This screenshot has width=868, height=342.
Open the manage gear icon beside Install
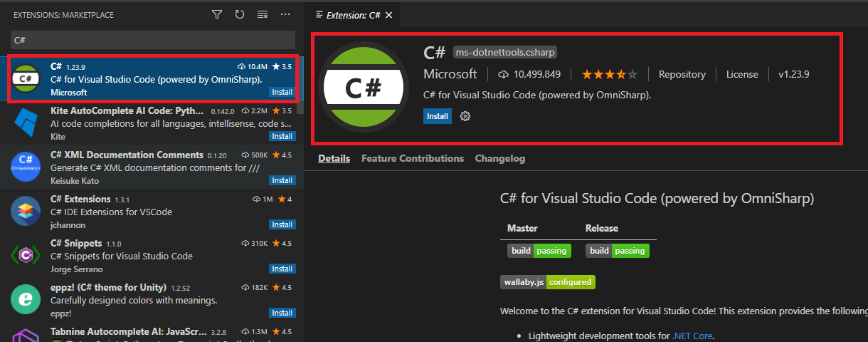click(465, 116)
